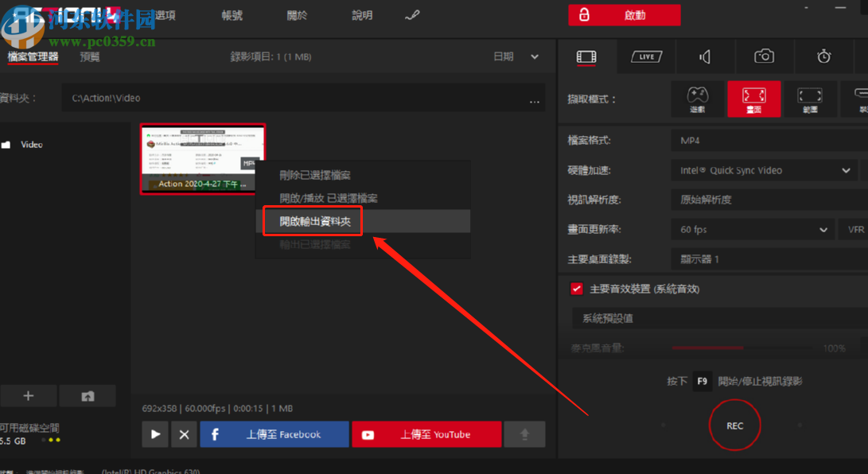Open the 選項 options menu

coord(166,14)
